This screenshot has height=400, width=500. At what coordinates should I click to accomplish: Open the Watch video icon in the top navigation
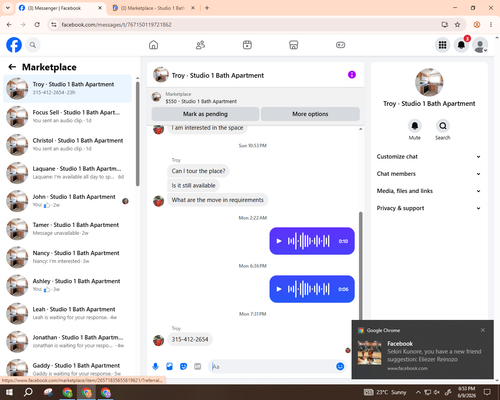click(x=247, y=45)
